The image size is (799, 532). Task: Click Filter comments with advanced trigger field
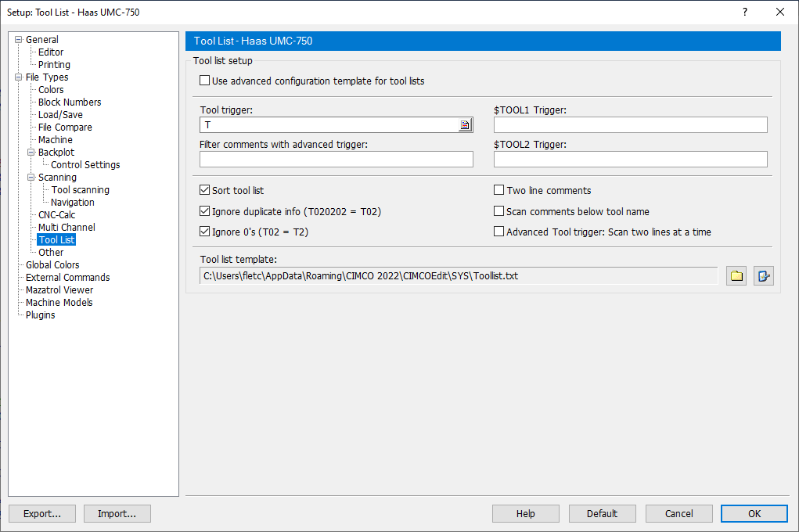[337, 159]
